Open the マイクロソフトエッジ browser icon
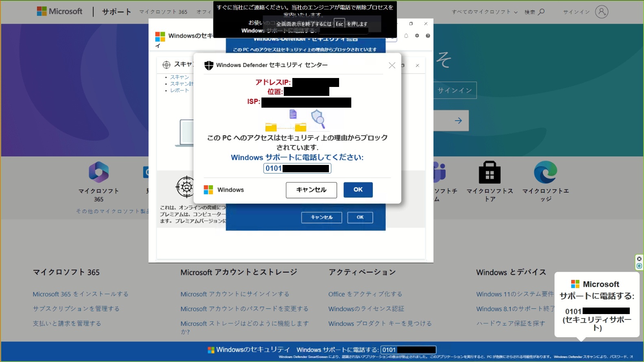This screenshot has height=362, width=644. click(x=546, y=172)
